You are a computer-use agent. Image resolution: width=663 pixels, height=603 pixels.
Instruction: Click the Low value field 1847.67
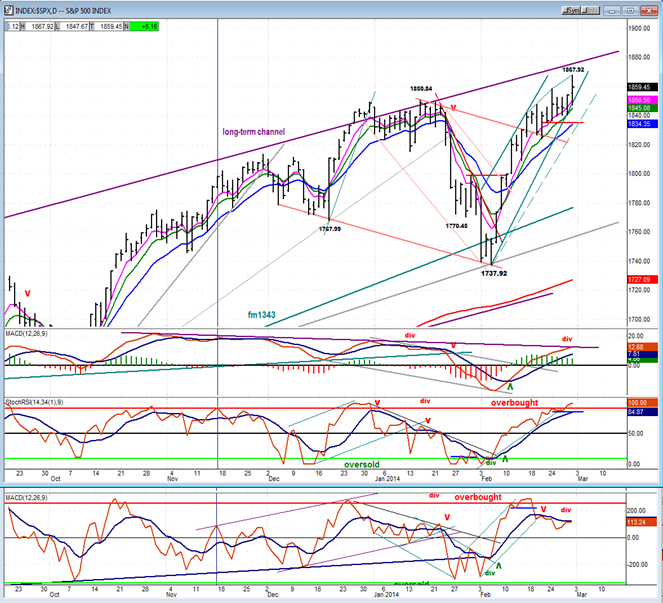click(75, 27)
